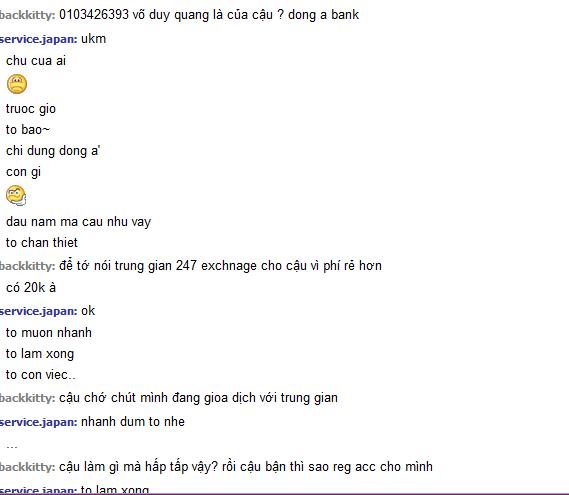
Task: Select the line 'chi dung dong a''
Action: click(53, 151)
